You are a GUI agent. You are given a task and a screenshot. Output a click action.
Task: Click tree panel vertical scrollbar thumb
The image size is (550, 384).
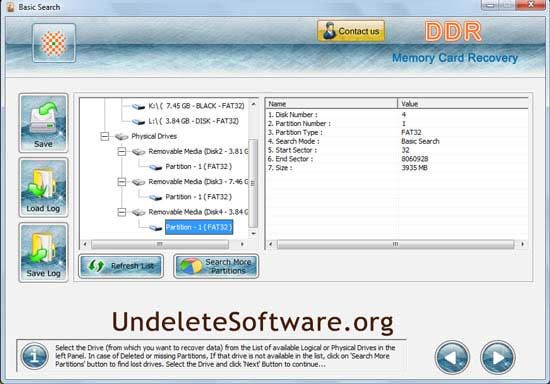click(x=253, y=183)
